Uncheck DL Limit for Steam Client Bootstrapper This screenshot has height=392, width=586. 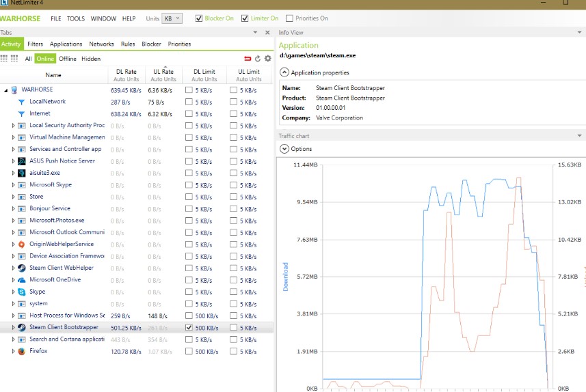189,328
